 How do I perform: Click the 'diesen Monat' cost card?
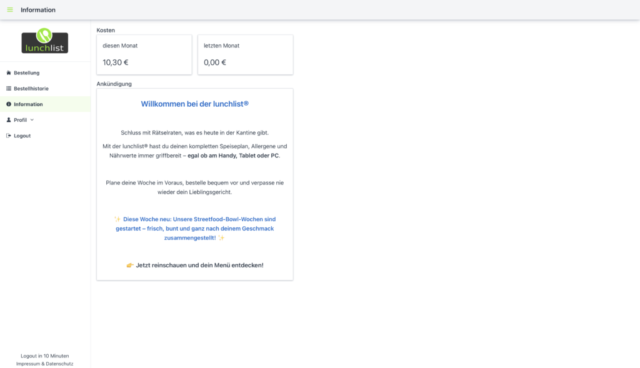click(144, 55)
